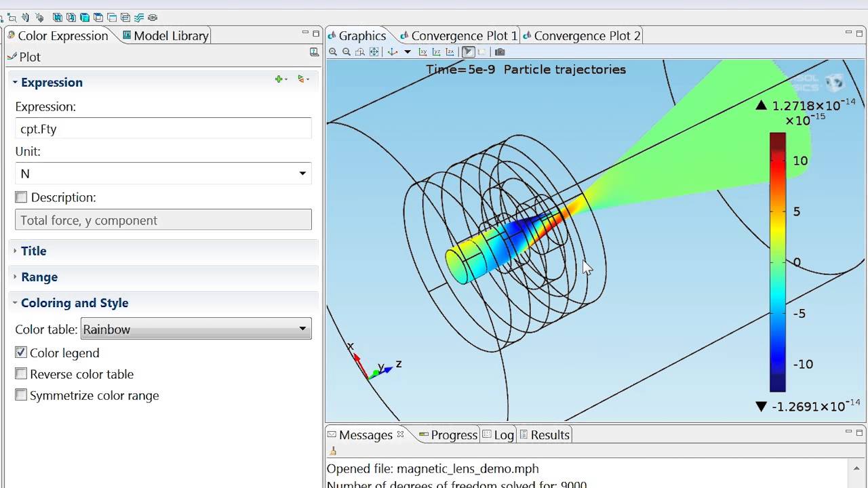Click the Zoom In icon in Graphics toolbar
Screen dimensions: 868x488
[x=332, y=52]
